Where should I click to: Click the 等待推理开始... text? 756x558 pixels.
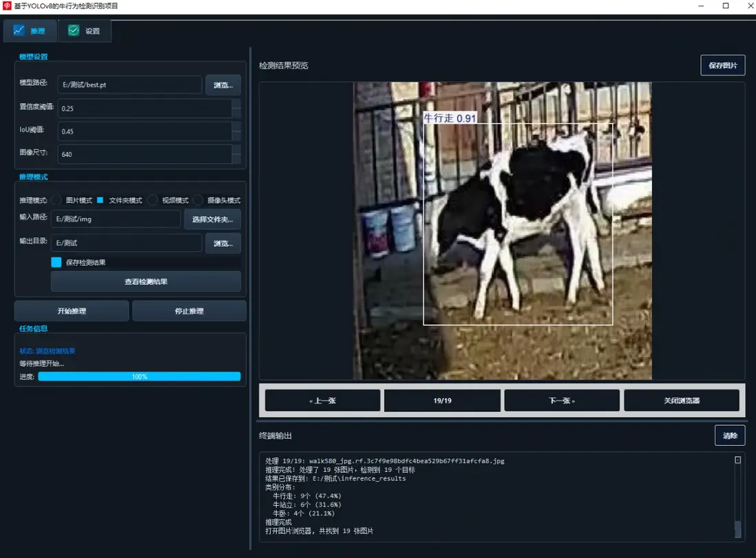tap(41, 363)
